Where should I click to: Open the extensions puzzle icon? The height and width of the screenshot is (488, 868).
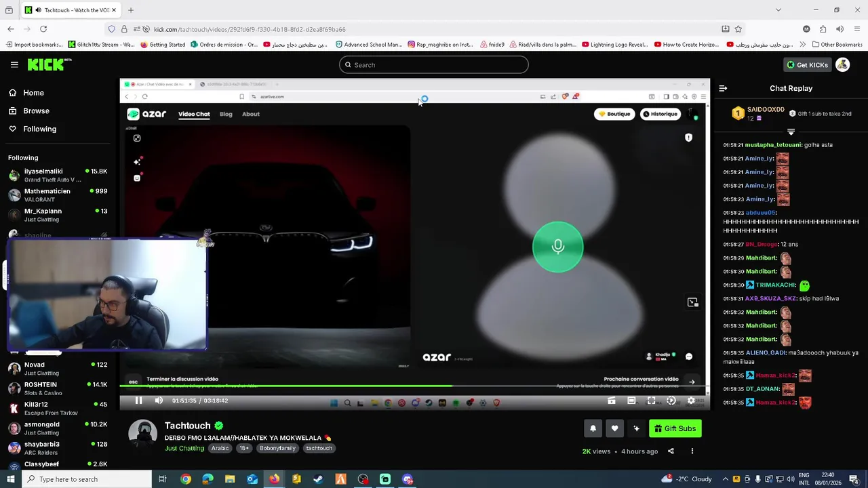(x=823, y=29)
